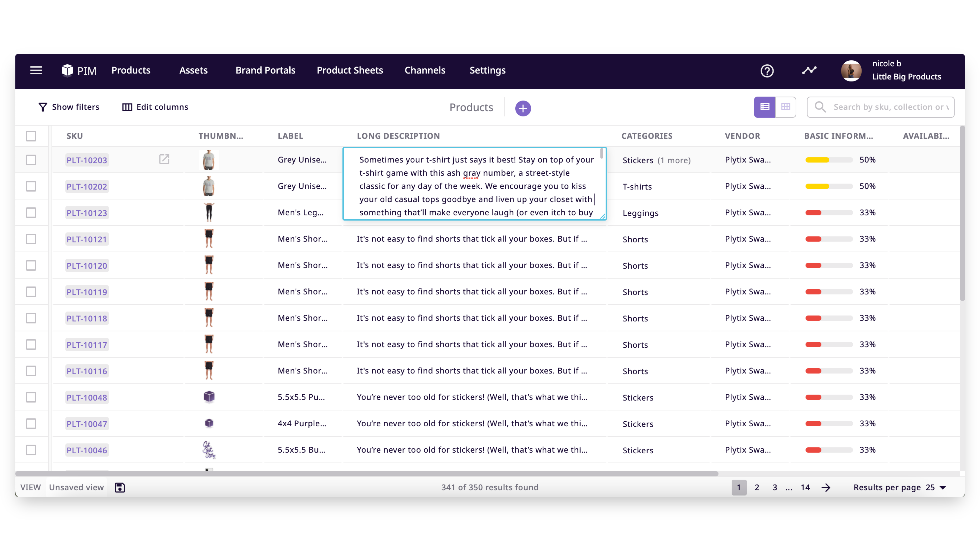
Task: Go to results page 3
Action: 775,488
